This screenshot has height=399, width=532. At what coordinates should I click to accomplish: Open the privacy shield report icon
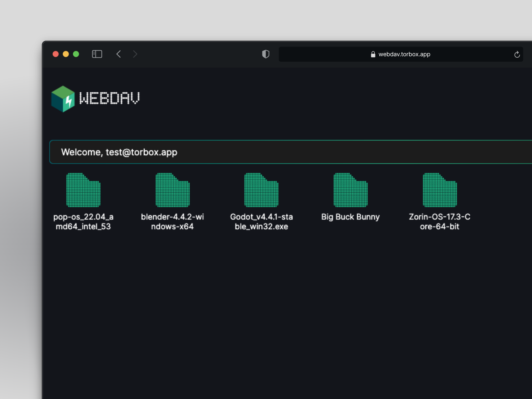coord(266,54)
